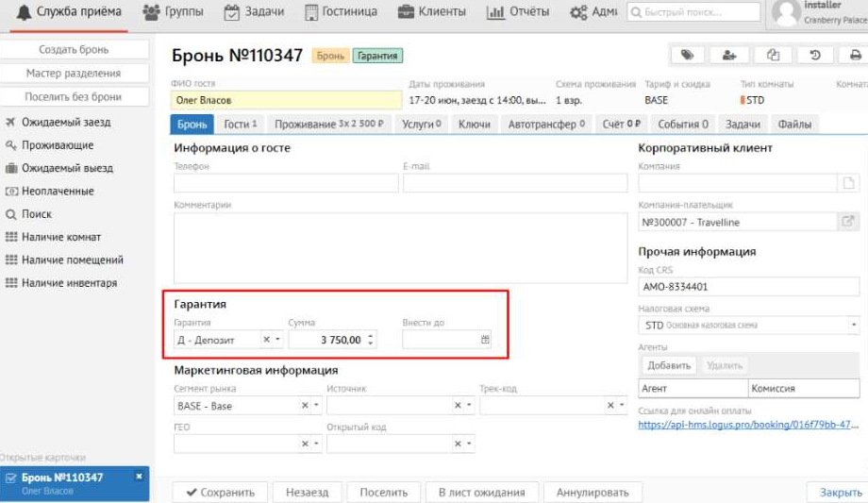
Task: Increase the Сумма value with stepper arrow
Action: point(370,335)
